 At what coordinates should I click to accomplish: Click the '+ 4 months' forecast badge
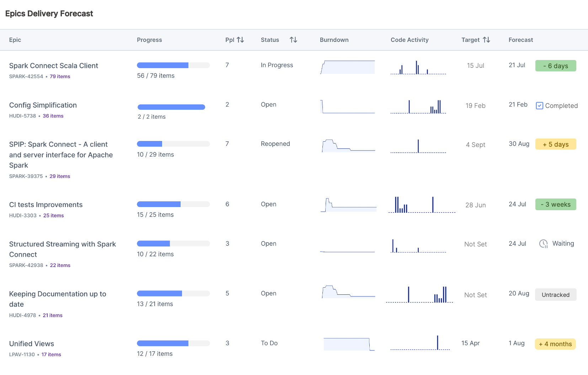tap(555, 344)
